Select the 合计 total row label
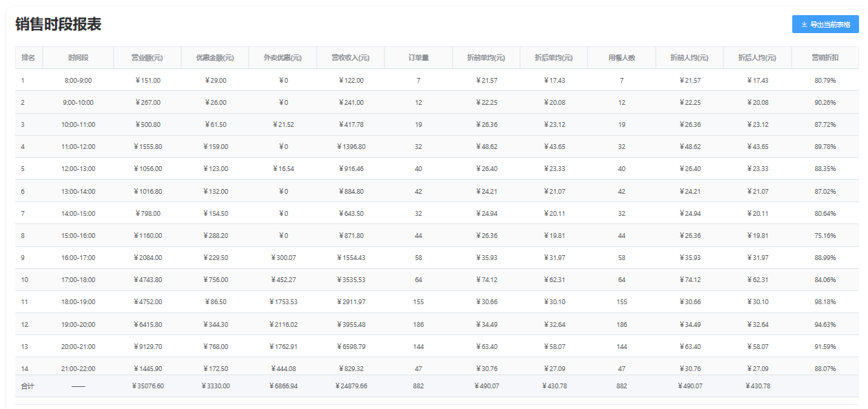868x409 pixels. (28, 386)
